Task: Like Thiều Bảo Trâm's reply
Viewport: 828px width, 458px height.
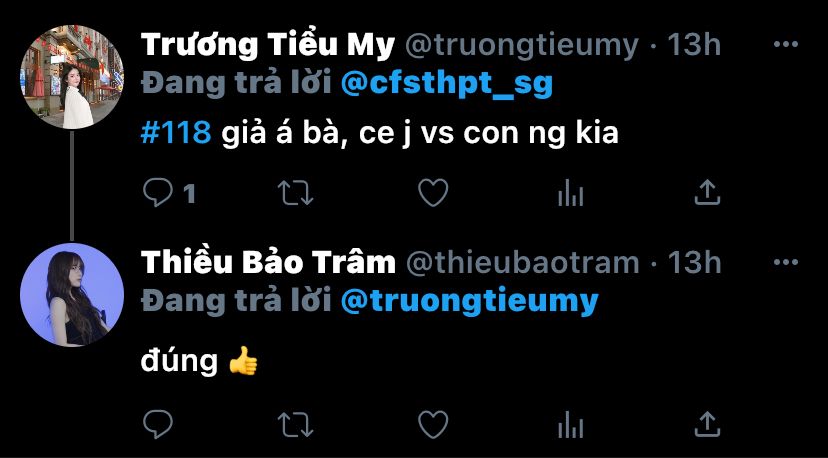Action: pyautogui.click(x=433, y=425)
